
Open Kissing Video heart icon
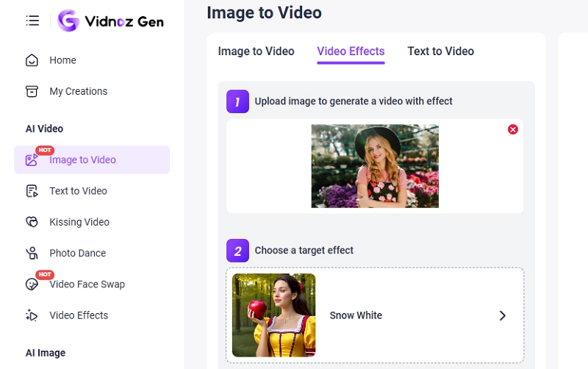(x=32, y=222)
